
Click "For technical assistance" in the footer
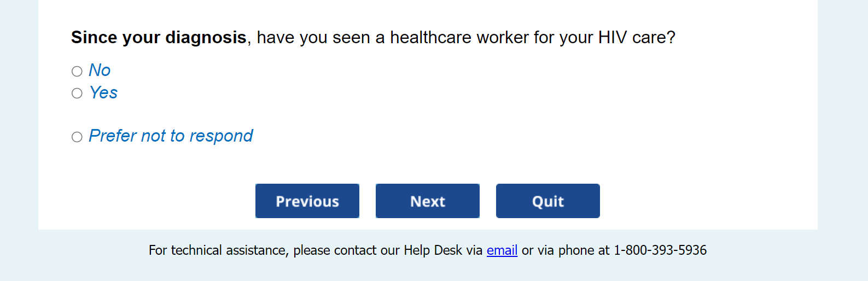pyautogui.click(x=218, y=250)
